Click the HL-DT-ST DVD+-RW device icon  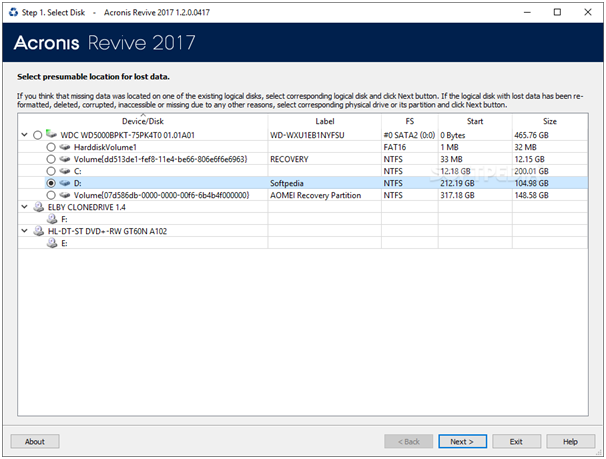(39, 231)
